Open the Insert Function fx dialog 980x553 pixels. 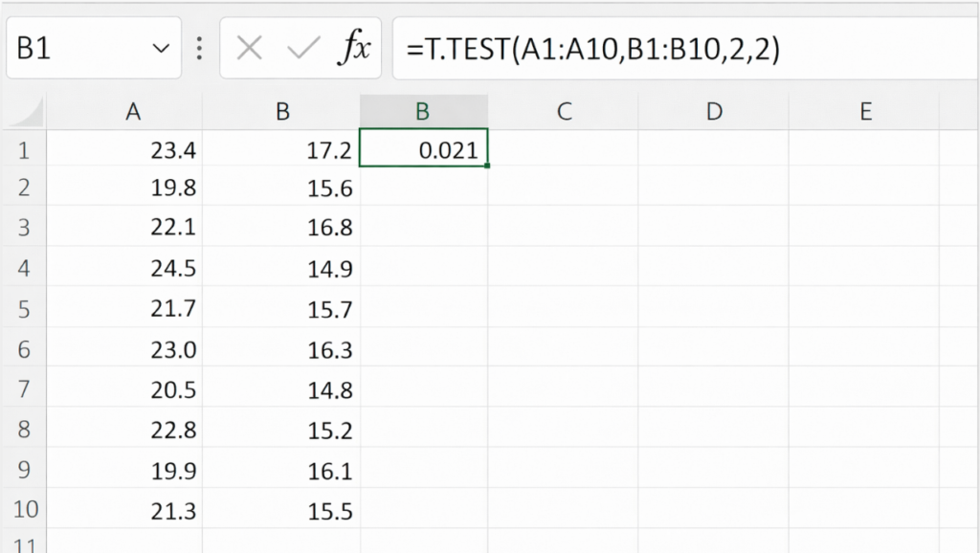point(357,49)
